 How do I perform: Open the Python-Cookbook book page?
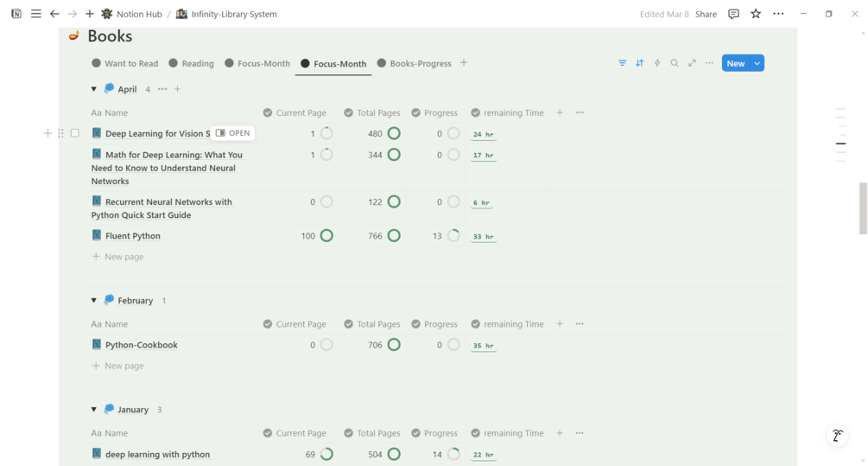tap(141, 345)
